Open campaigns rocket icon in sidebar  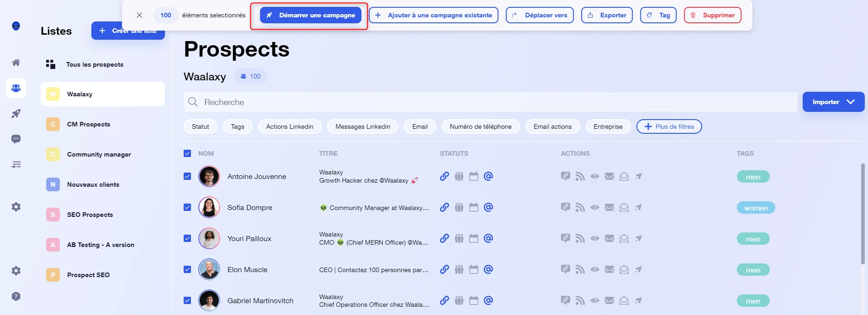pyautogui.click(x=16, y=114)
